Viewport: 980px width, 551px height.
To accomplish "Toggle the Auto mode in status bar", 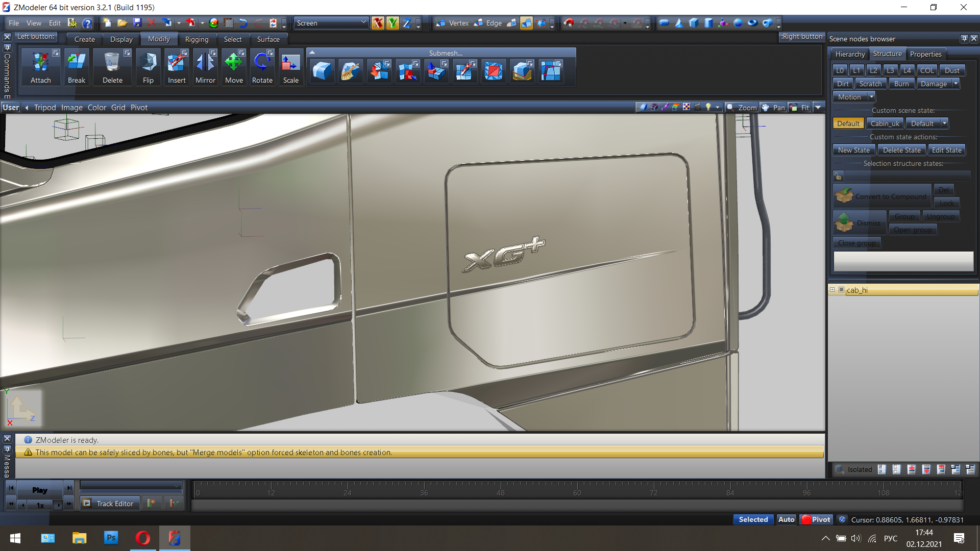I will click(786, 519).
